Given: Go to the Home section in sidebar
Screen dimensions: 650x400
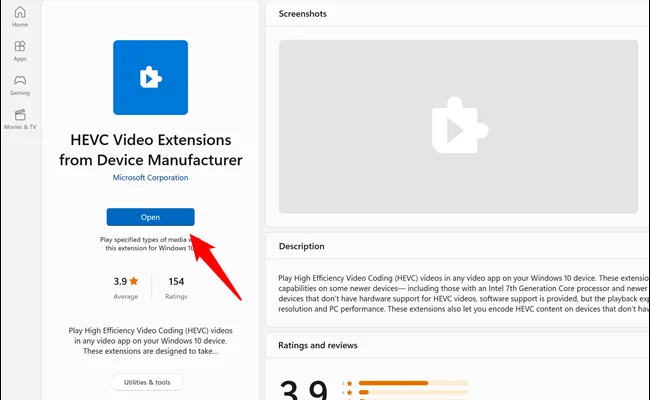Looking at the screenshot, I should [x=20, y=17].
